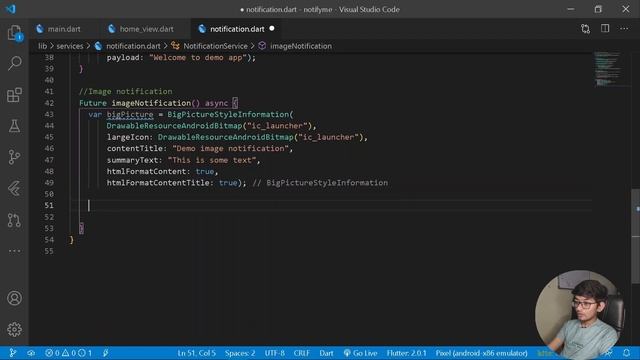Click the vertical editor scrollbar

coord(636,236)
